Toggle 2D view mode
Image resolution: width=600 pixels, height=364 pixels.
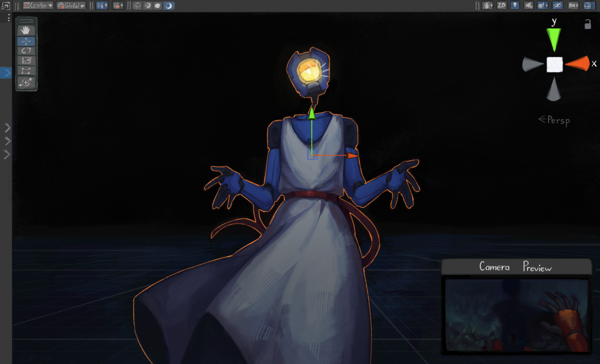(x=502, y=6)
